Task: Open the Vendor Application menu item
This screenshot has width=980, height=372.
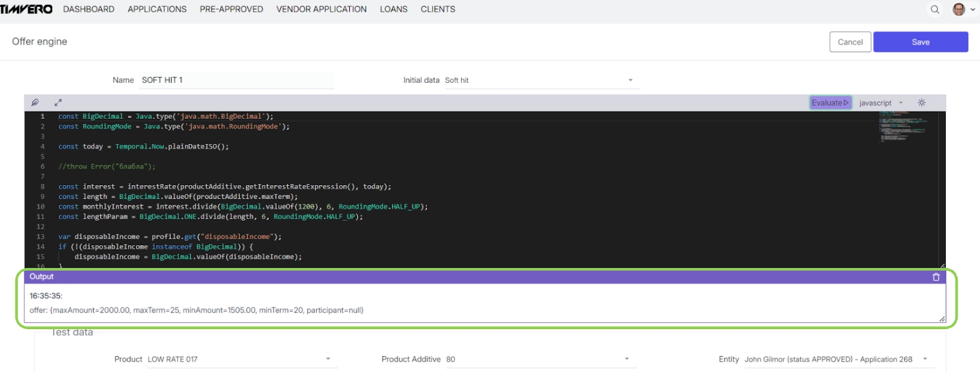Action: point(321,9)
